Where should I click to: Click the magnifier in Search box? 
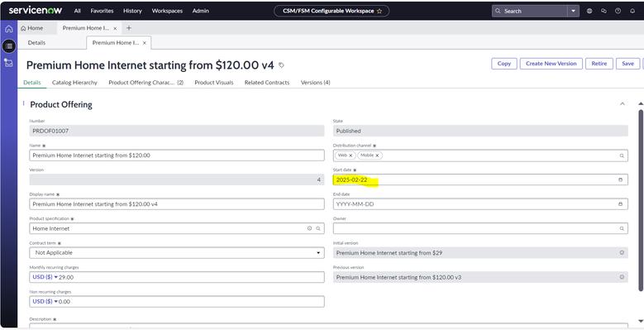point(498,11)
